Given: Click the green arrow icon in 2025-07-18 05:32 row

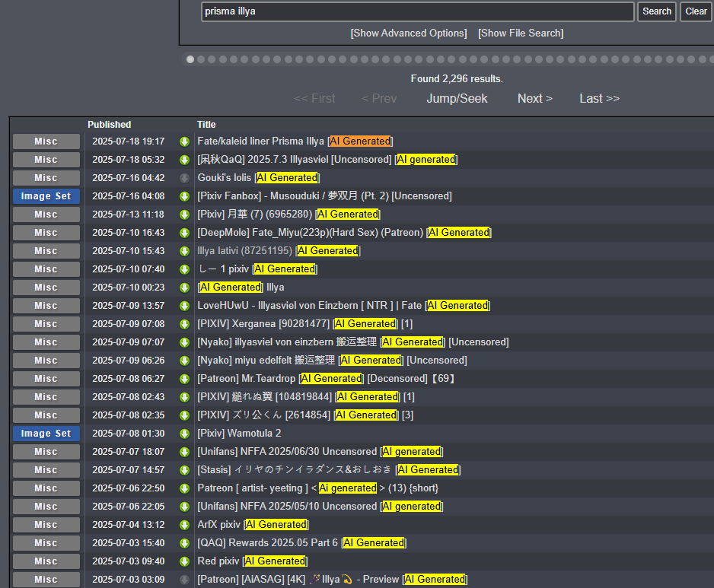Looking at the screenshot, I should click(184, 160).
